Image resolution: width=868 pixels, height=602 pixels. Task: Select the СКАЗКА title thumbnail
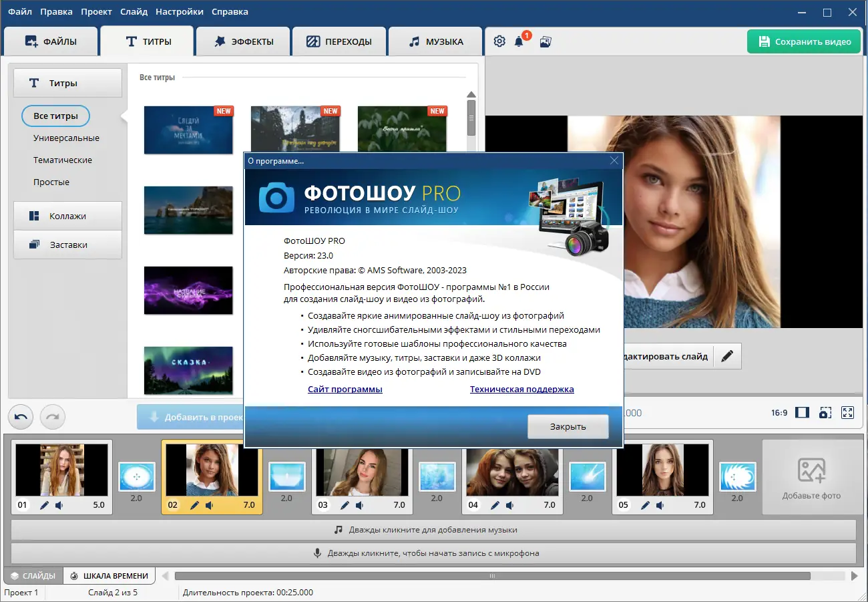(188, 370)
